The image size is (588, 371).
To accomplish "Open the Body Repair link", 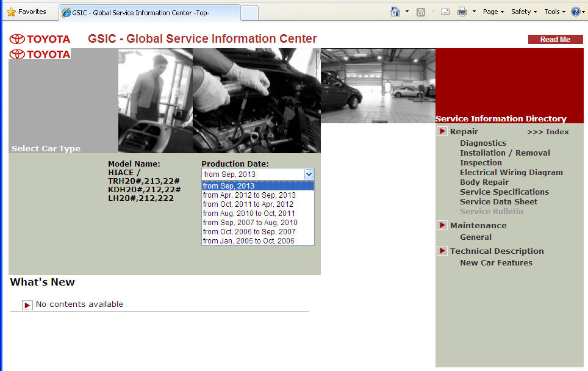I will (484, 182).
